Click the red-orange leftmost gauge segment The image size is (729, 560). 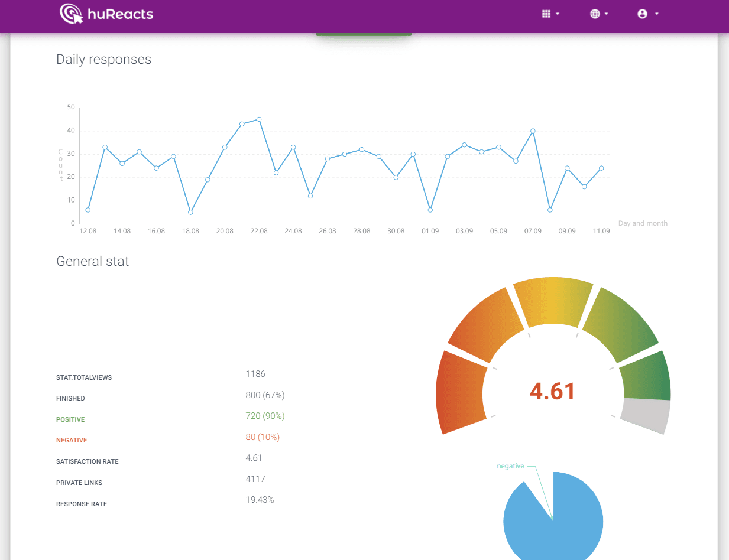[x=460, y=393]
